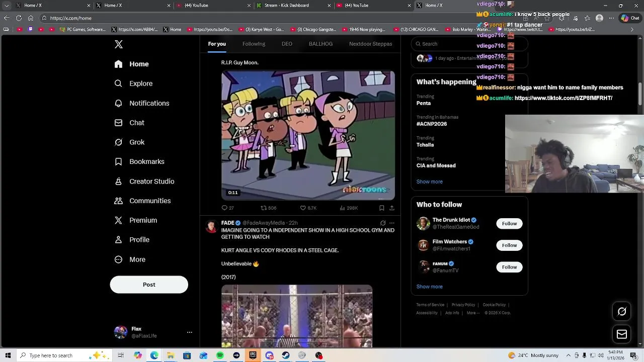Open Privacy Policy footer link
This screenshot has width=644, height=362.
tap(463, 305)
